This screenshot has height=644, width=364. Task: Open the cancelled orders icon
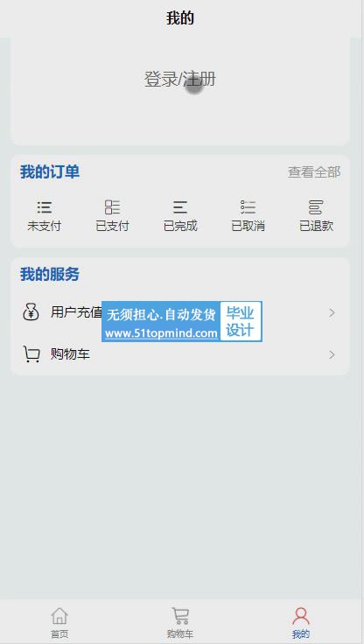248,207
